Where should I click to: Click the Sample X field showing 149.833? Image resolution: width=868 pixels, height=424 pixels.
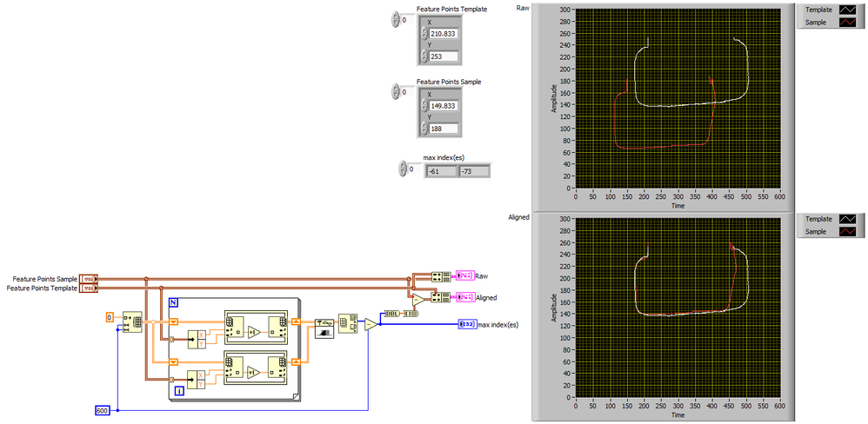click(444, 106)
